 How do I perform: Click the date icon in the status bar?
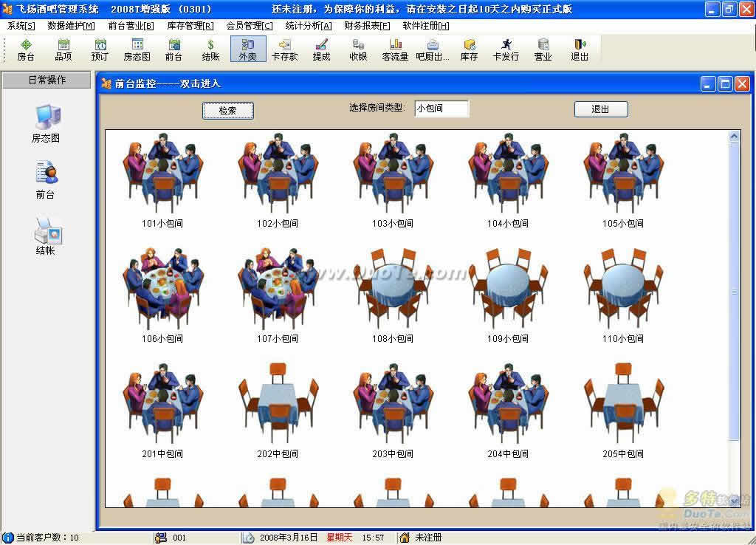(x=248, y=538)
